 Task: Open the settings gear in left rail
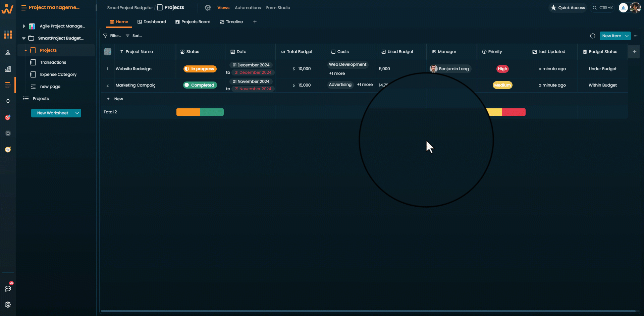[x=8, y=305]
